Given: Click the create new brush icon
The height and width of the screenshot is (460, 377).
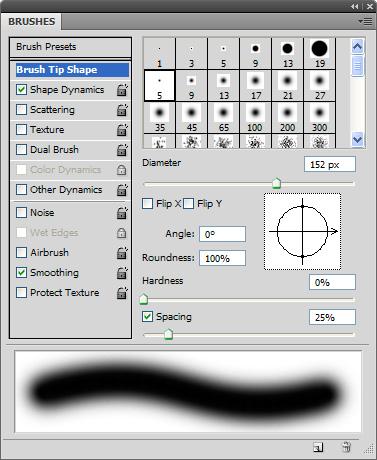Looking at the screenshot, I should pyautogui.click(x=318, y=447).
